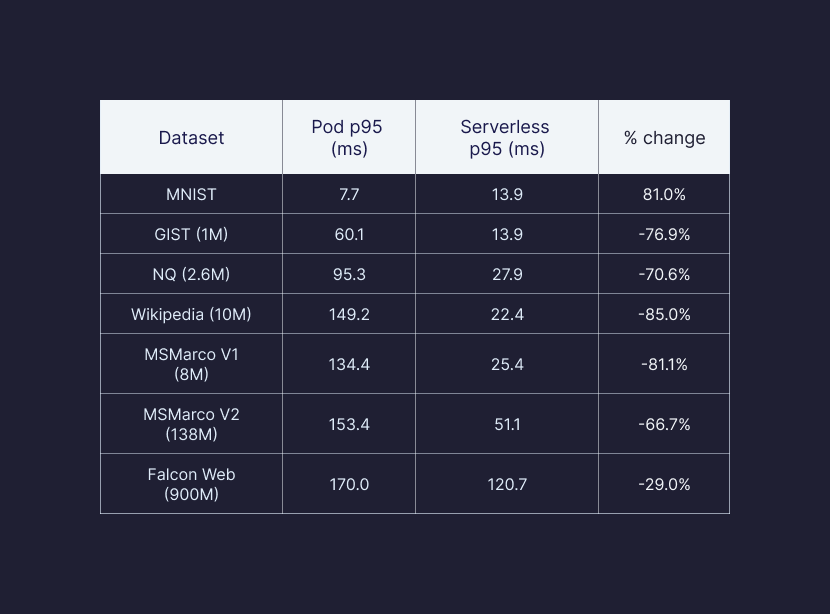The image size is (830, 614).
Task: Select the Pod p95 (ms) header
Action: (x=348, y=138)
